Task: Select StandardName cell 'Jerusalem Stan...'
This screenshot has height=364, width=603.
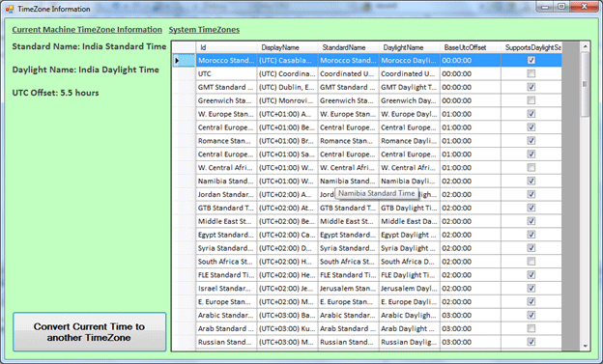Action: (349, 289)
